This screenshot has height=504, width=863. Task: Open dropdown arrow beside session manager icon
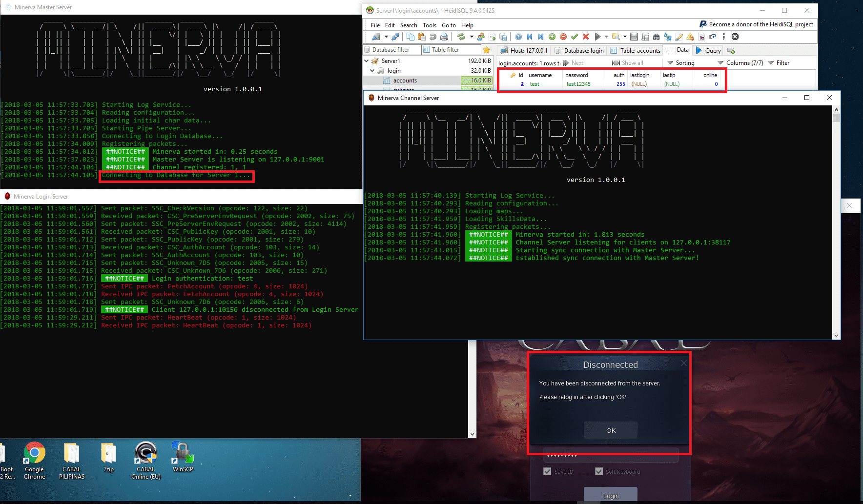pyautogui.click(x=386, y=37)
